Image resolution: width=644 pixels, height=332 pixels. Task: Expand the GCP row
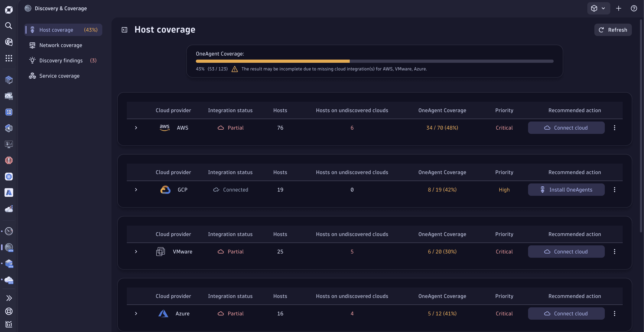[x=136, y=190]
